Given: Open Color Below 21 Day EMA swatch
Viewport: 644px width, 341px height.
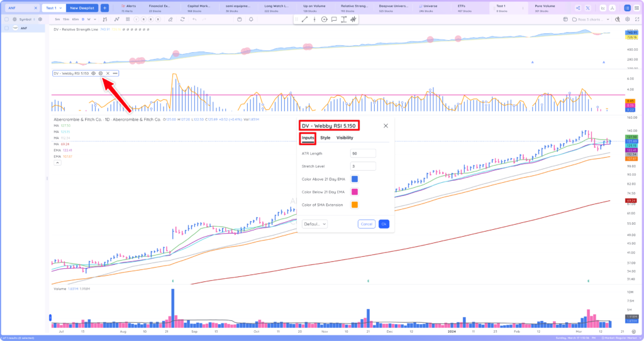Looking at the screenshot, I should [x=355, y=192].
